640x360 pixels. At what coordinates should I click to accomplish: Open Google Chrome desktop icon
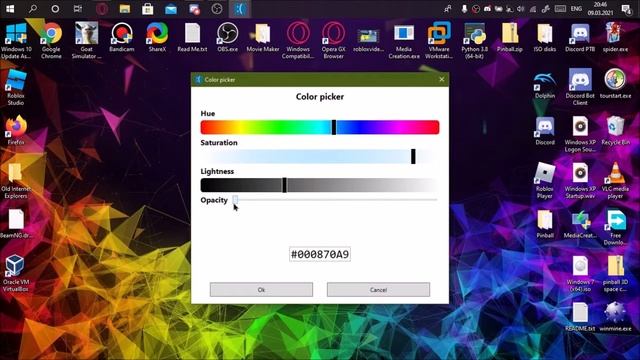pos(51,41)
